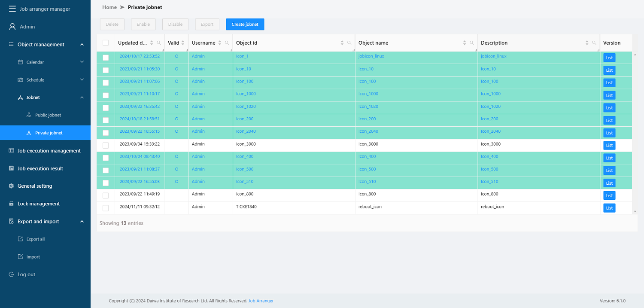Click the Enable button

coord(143,24)
